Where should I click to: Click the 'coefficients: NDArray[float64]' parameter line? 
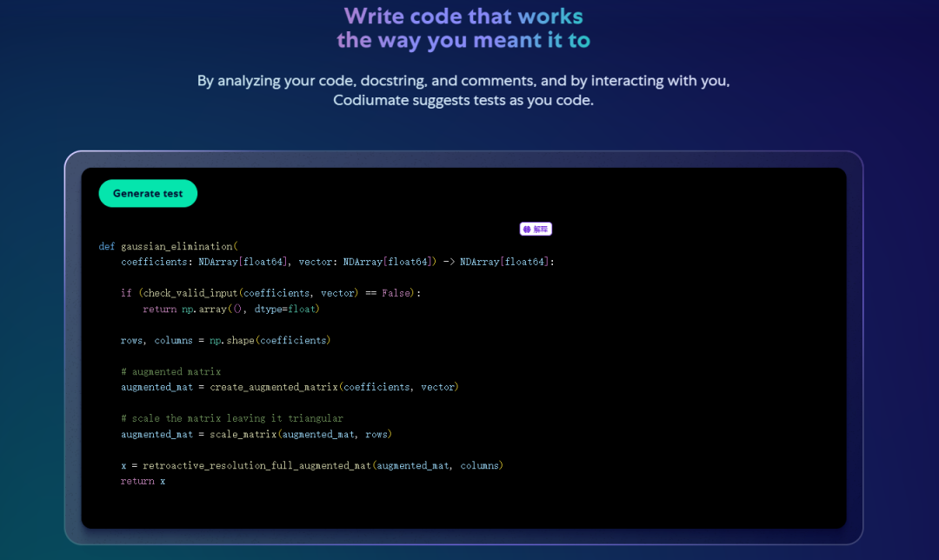click(209, 262)
